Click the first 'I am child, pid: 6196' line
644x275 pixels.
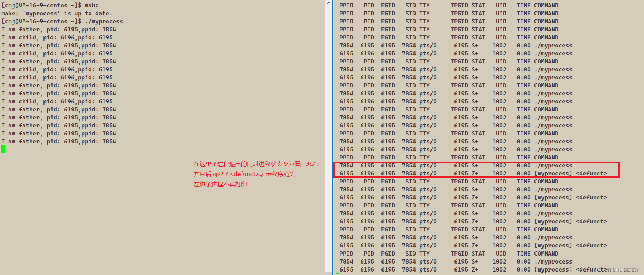pyautogui.click(x=57, y=37)
